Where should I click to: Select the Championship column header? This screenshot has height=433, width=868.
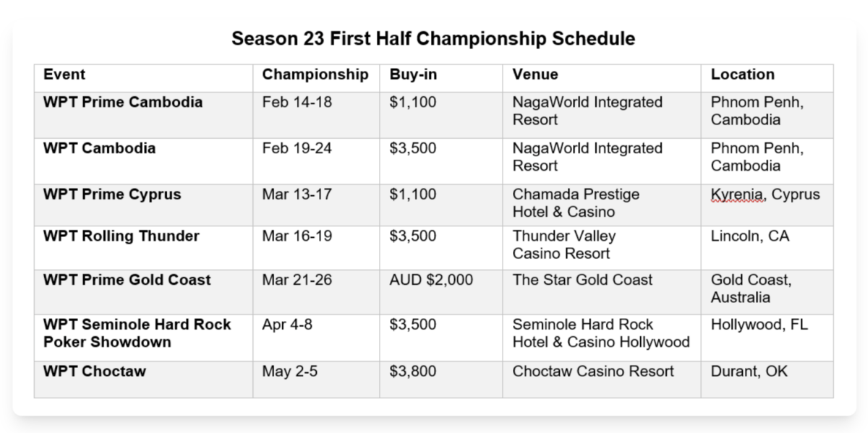[315, 74]
